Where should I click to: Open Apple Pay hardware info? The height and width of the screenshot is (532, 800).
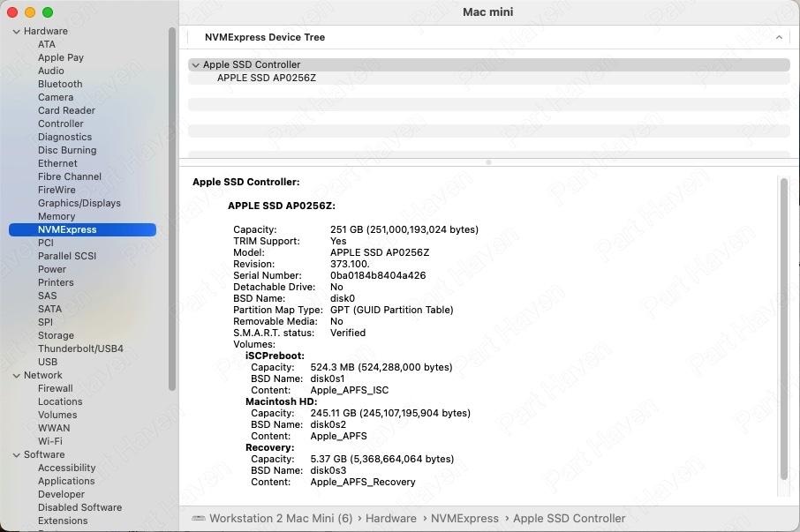61,57
